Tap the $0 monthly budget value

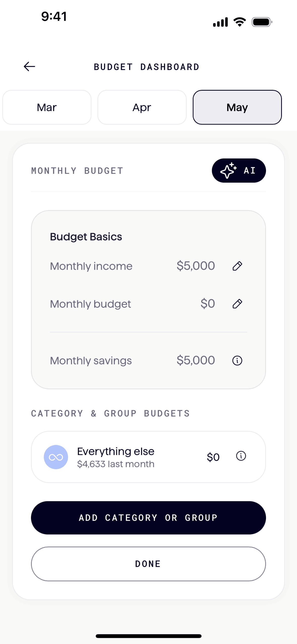tap(208, 304)
